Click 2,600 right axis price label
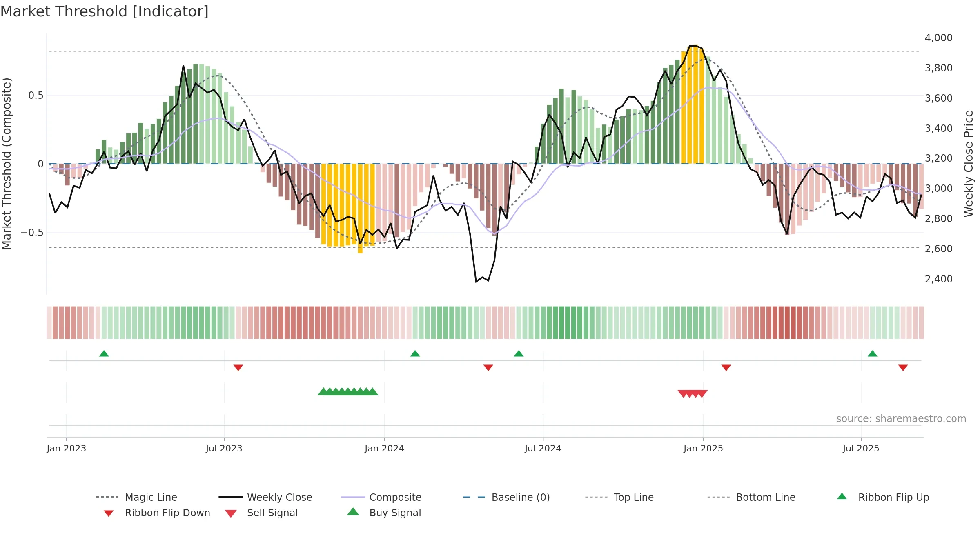980x551 pixels. point(939,249)
